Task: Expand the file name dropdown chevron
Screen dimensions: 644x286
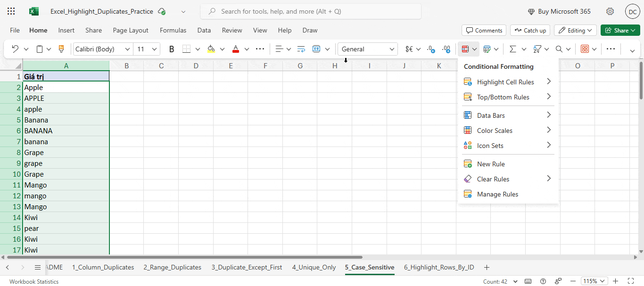Action: point(183,11)
